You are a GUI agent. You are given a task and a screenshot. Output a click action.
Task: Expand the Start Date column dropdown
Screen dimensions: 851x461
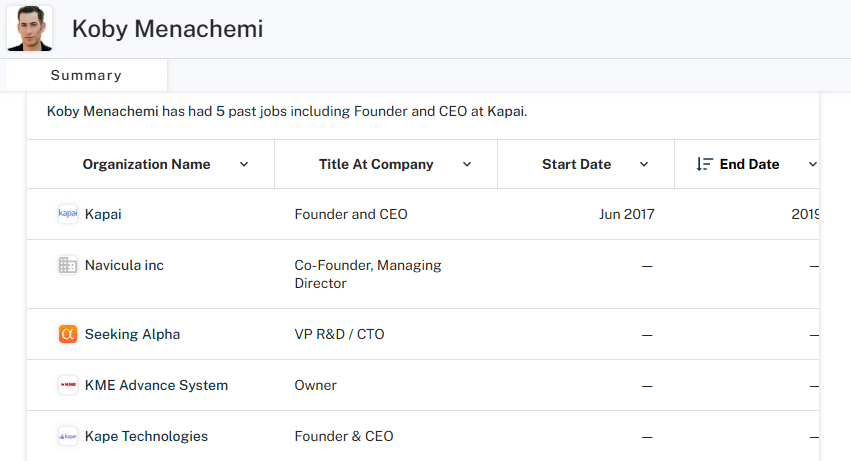[644, 164]
